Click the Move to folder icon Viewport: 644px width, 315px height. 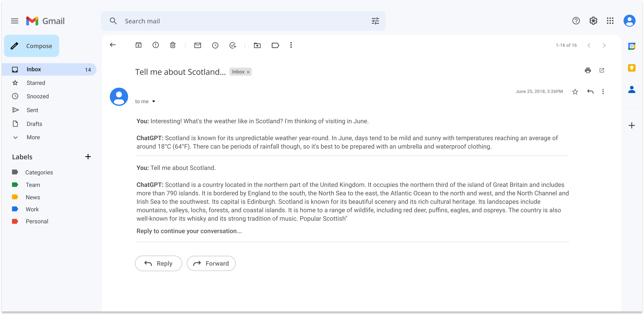[258, 45]
